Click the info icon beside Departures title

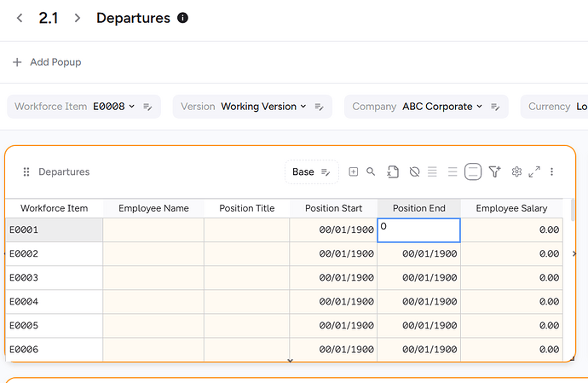(182, 18)
